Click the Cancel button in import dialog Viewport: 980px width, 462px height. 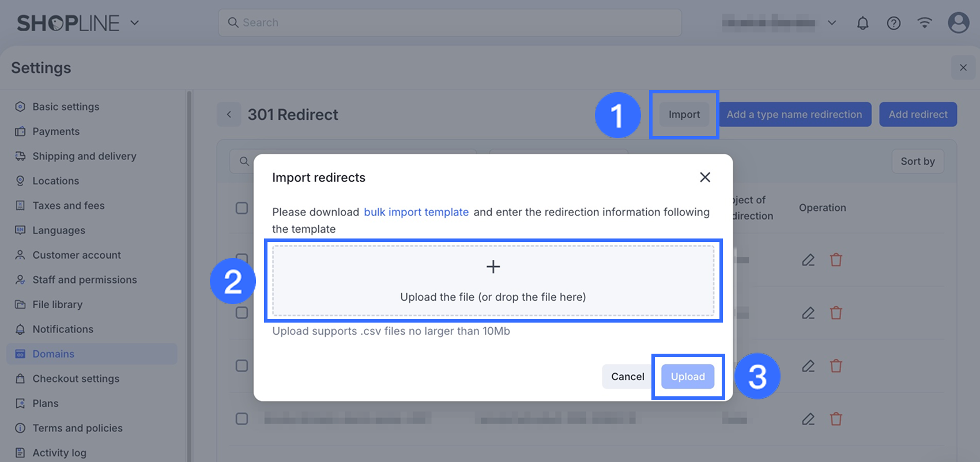pyautogui.click(x=627, y=377)
